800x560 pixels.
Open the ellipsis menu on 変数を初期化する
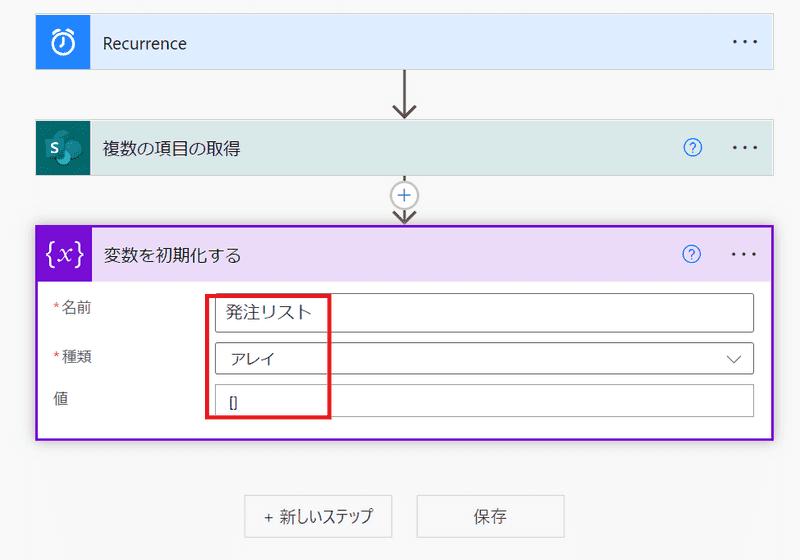pyautogui.click(x=745, y=254)
